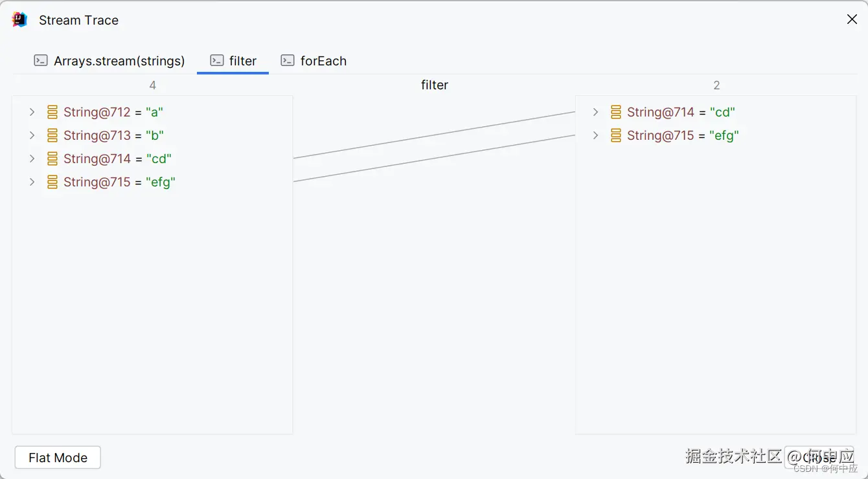Click left-panel object icon for String@714
The height and width of the screenshot is (479, 868).
click(x=52, y=159)
